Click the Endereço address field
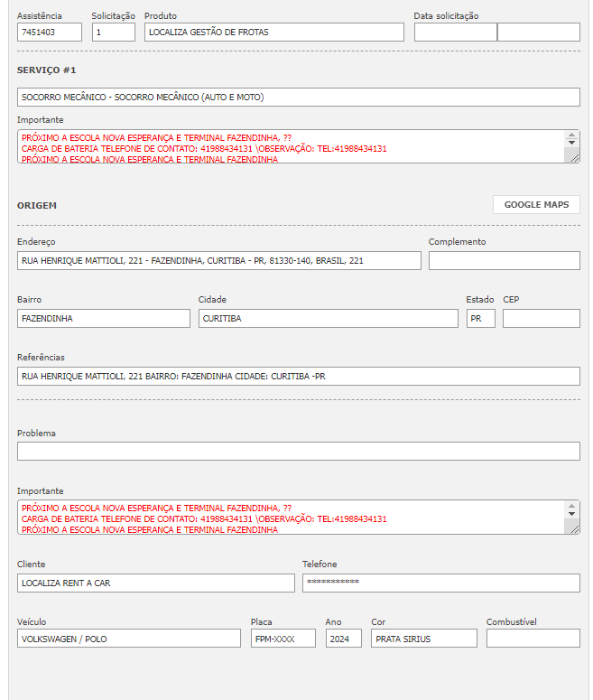This screenshot has height=700, width=593. [x=219, y=261]
